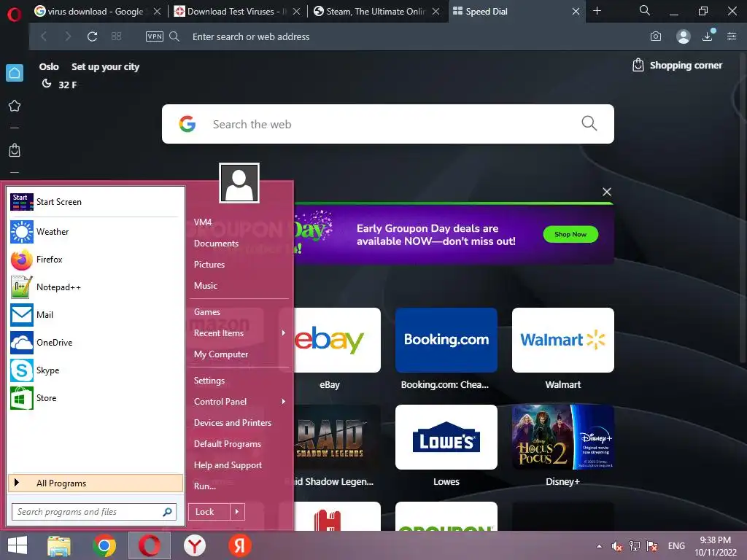Launch Weather app from start menu
The image size is (747, 560).
pyautogui.click(x=96, y=232)
